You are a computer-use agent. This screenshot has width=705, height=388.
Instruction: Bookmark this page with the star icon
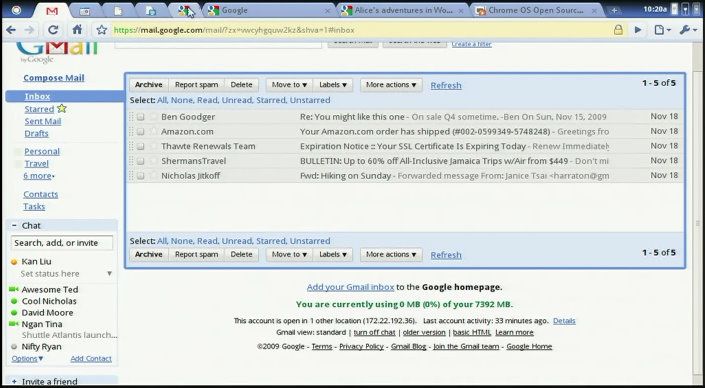coord(102,30)
